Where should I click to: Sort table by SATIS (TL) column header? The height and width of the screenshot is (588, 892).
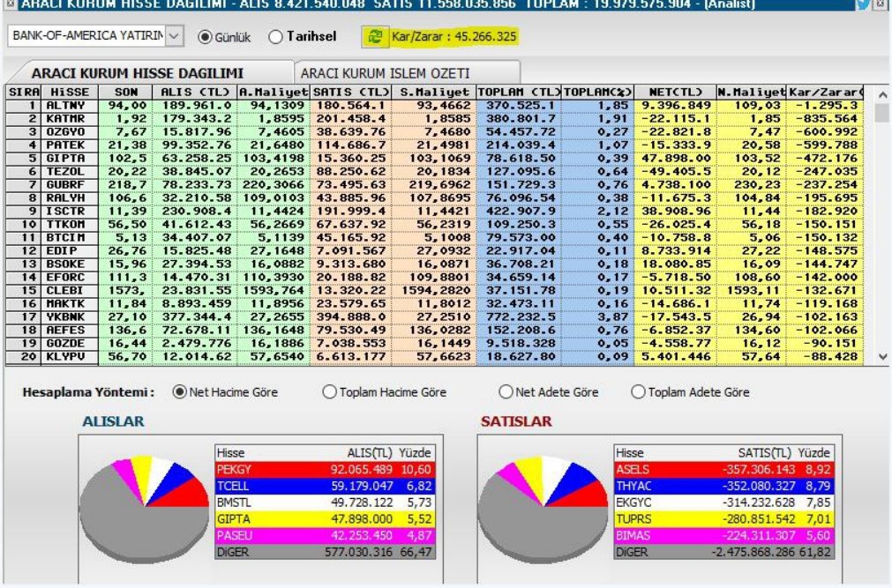pyautogui.click(x=350, y=93)
